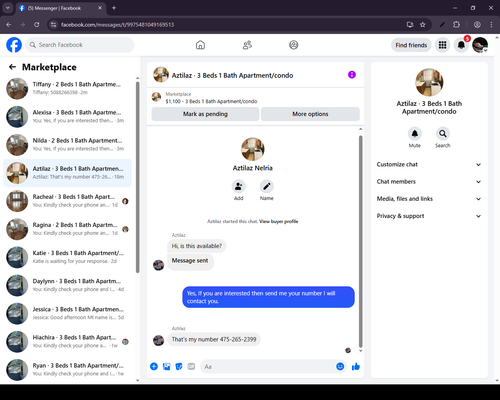
Task: Click Mark as pending button
Action: coord(205,114)
